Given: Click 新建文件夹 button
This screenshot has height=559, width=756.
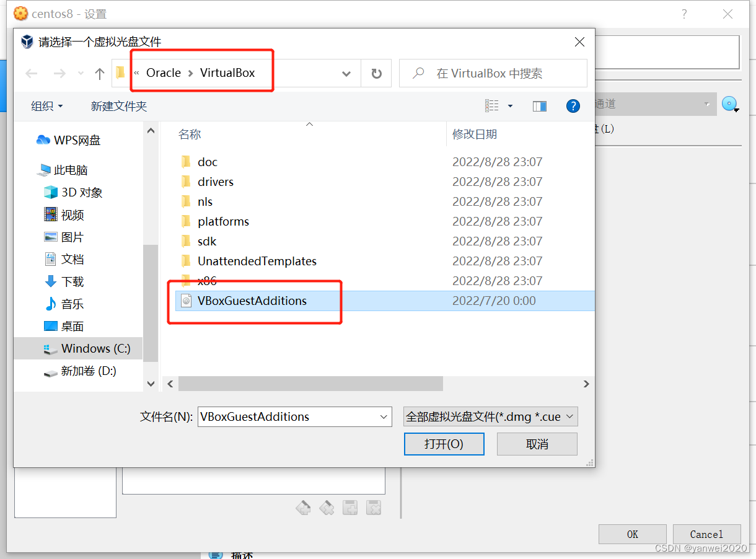Looking at the screenshot, I should 119,106.
